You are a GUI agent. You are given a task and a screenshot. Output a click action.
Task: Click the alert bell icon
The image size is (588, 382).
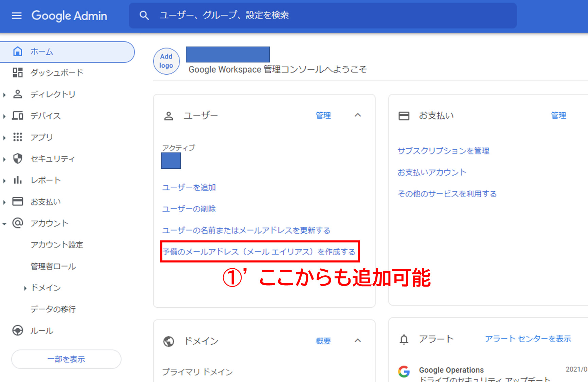click(404, 339)
